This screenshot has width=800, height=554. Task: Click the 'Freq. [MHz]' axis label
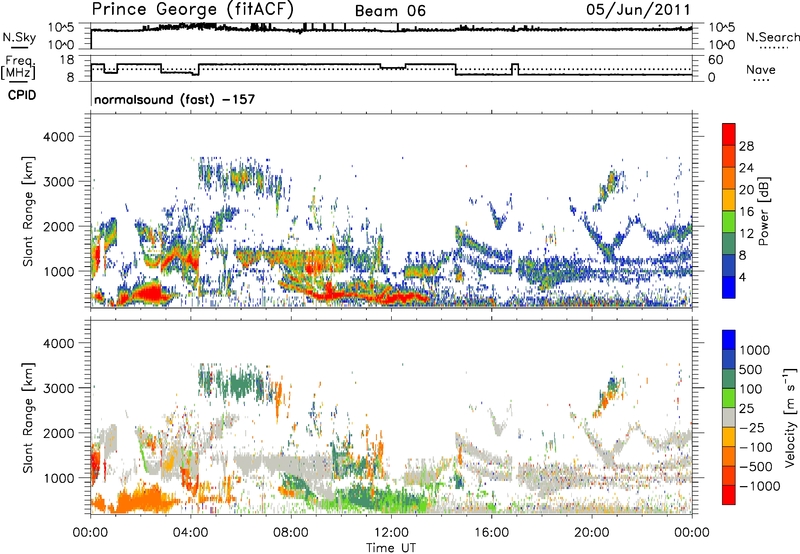pos(18,67)
